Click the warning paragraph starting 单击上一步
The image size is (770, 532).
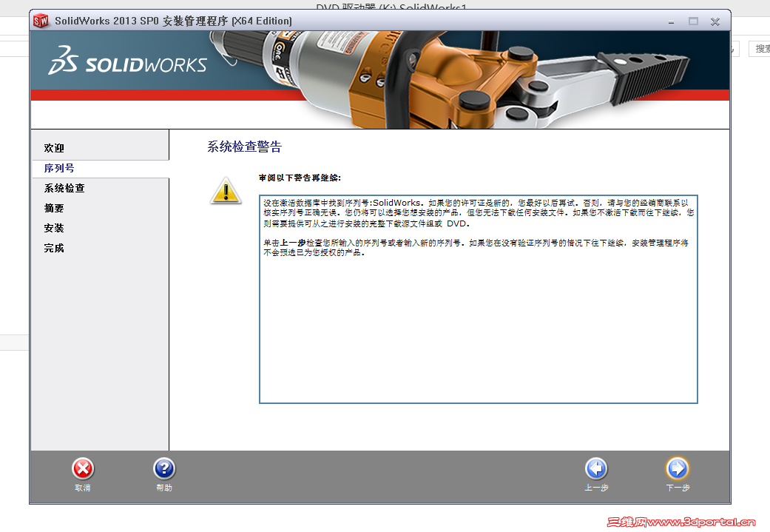coord(476,248)
